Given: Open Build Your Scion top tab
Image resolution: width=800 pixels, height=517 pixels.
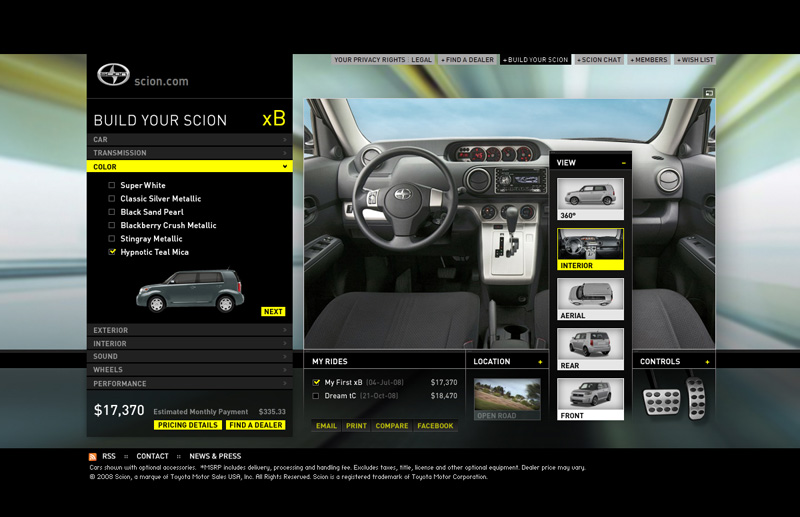Looking at the screenshot, I should [535, 60].
